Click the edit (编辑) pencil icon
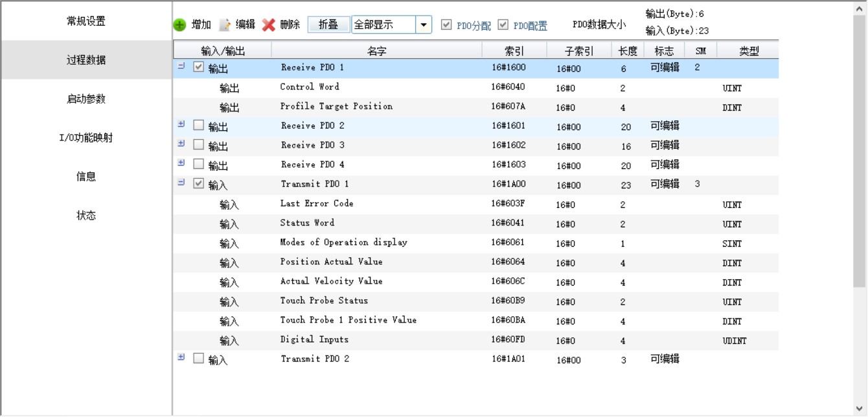The height and width of the screenshot is (417, 868). (x=225, y=25)
